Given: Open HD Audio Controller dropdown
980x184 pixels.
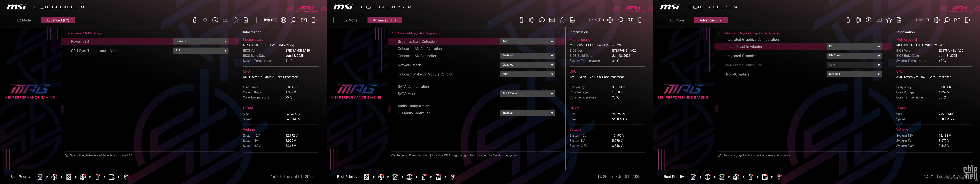Looking at the screenshot, I should pyautogui.click(x=527, y=113).
